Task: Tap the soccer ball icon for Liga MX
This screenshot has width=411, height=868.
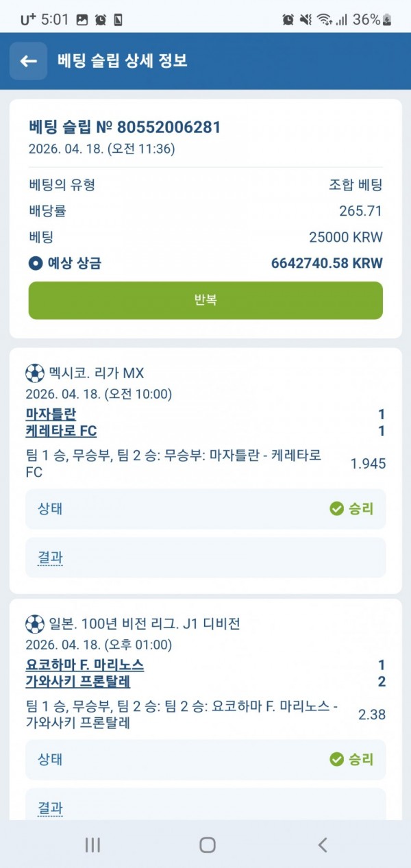Action: click(34, 373)
